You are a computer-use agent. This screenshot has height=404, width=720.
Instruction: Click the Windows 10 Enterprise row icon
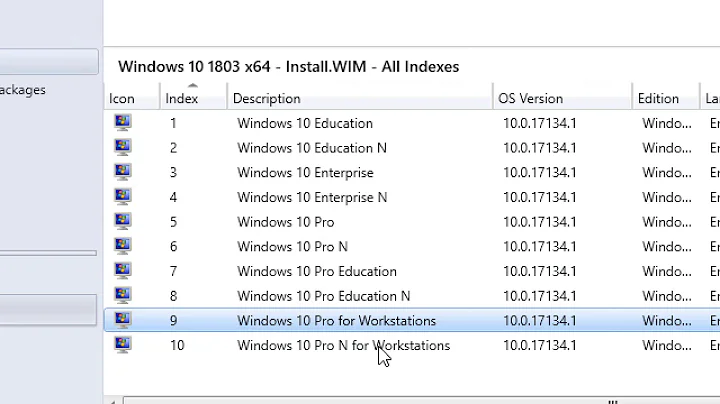[x=123, y=172]
